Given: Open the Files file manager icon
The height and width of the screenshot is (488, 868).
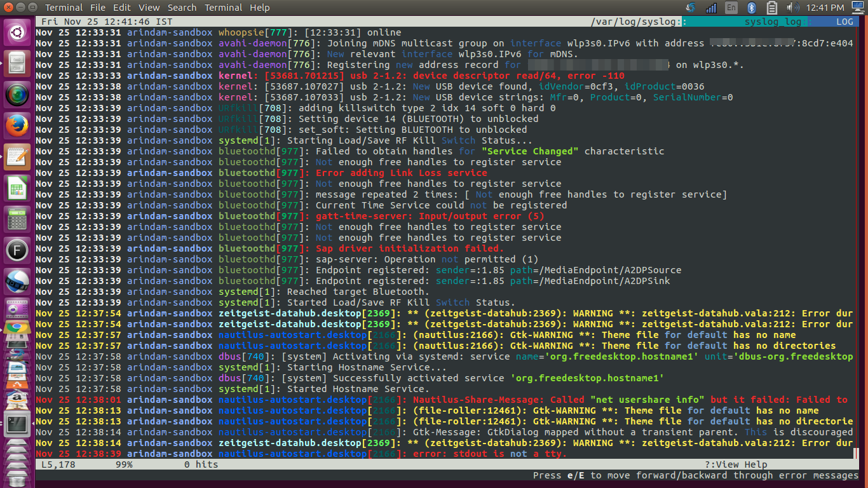Looking at the screenshot, I should coord(17,63).
